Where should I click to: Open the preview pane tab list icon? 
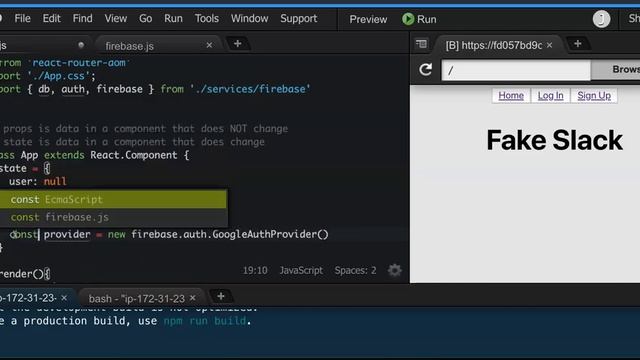click(421, 44)
